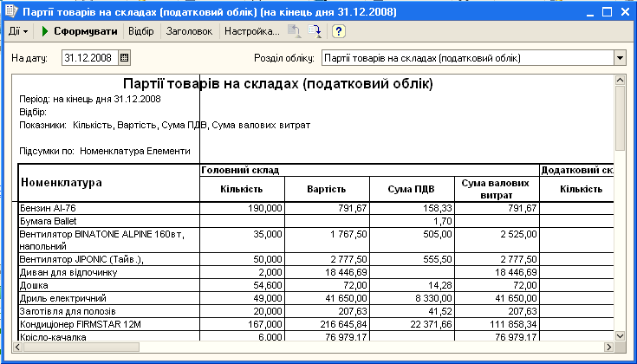Open help with the question mark icon
Image resolution: width=637 pixels, height=364 pixels.
click(339, 31)
